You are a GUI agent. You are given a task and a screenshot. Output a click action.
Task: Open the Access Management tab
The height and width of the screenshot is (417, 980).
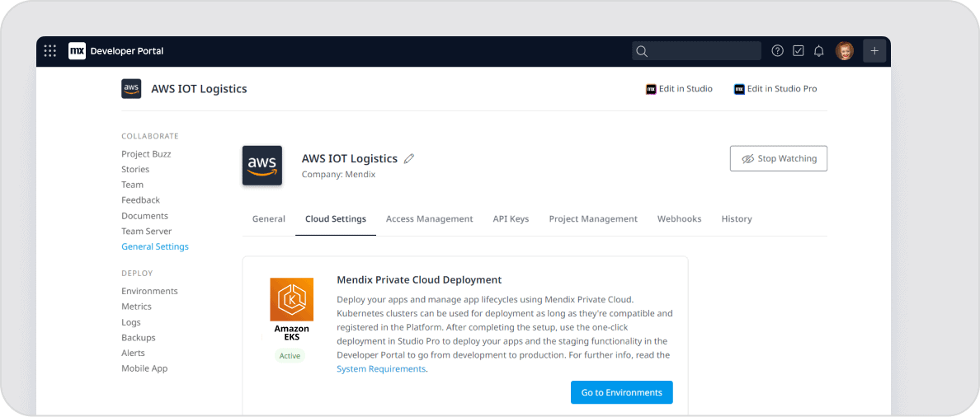click(x=430, y=219)
